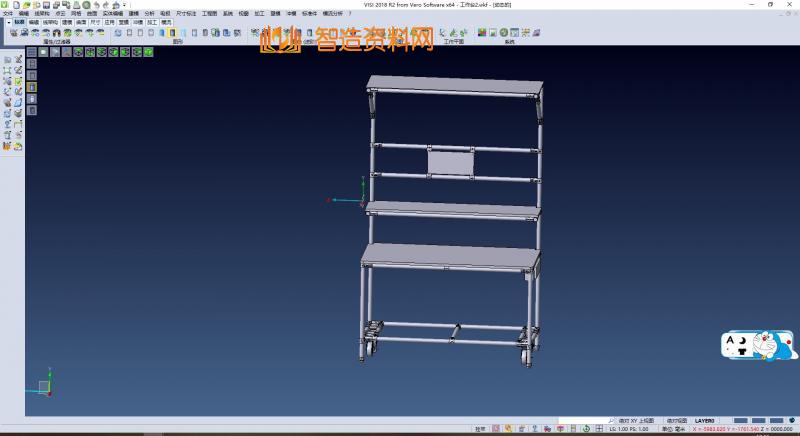Toggle the yellow highlighted button in left strip
This screenshot has width=800, height=436.
click(x=31, y=87)
